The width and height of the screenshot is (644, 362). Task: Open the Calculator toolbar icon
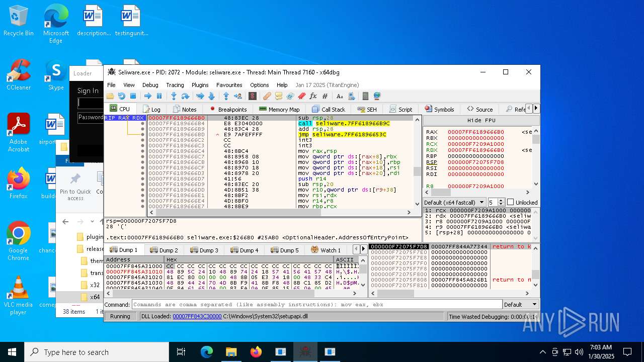point(365,96)
